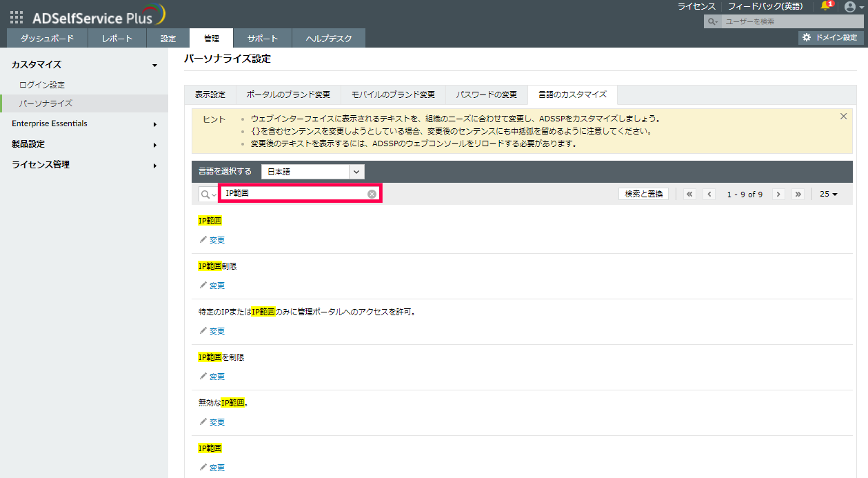868x478 pixels.
Task: Open the app grid launcher icon
Action: click(17, 17)
